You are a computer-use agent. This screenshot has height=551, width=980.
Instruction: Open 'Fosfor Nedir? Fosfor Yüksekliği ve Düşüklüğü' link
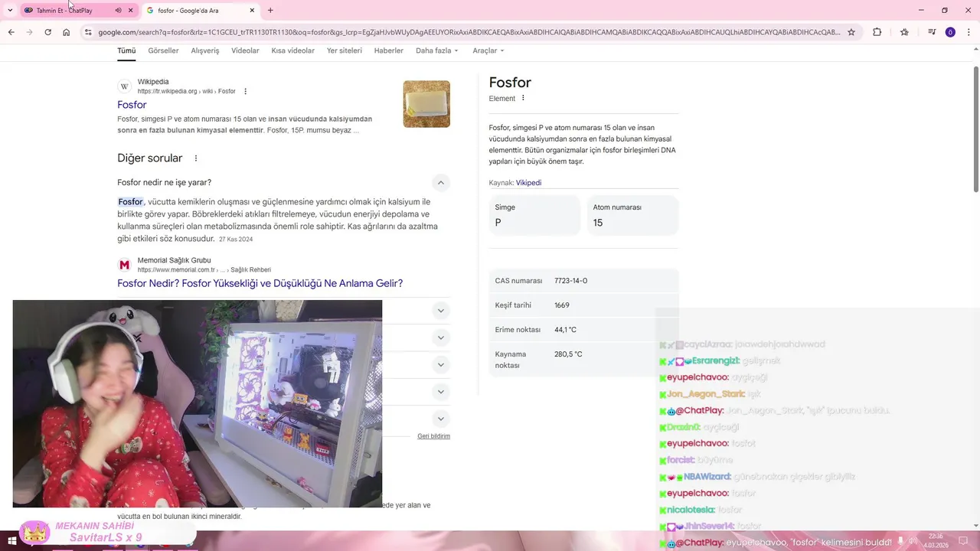click(x=260, y=283)
